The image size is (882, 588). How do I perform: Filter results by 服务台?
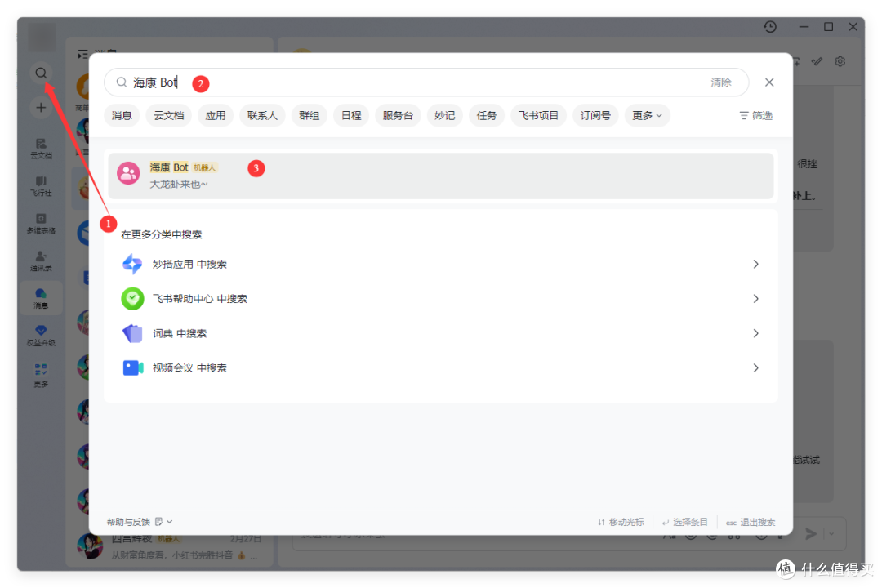pyautogui.click(x=398, y=115)
